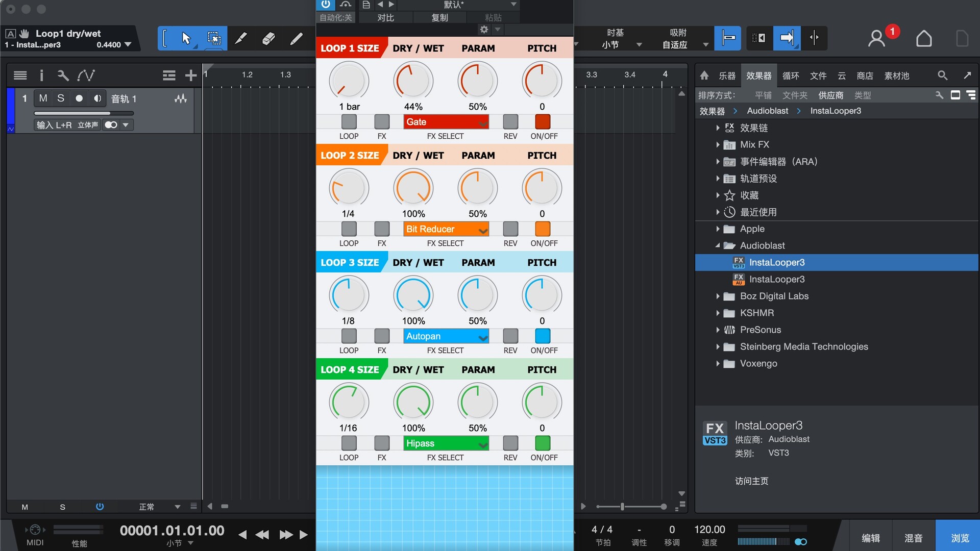Solo track 音轨 1
Image resolution: width=980 pixels, height=551 pixels.
click(x=61, y=98)
